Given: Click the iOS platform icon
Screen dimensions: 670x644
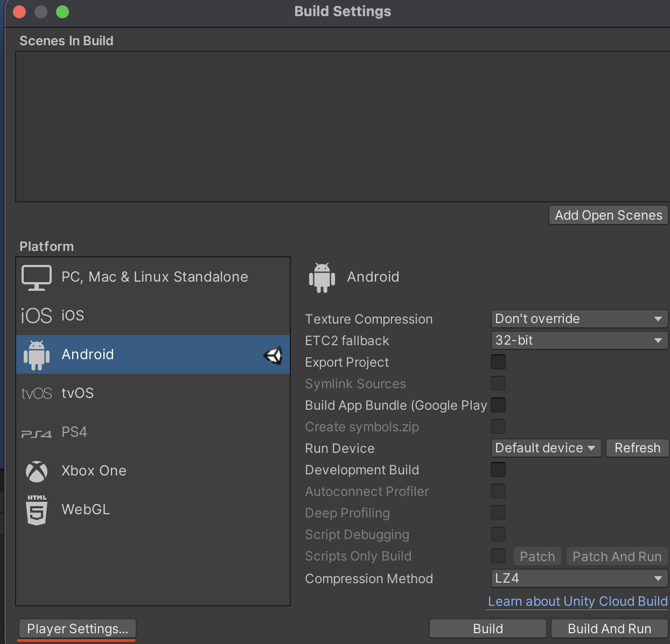Looking at the screenshot, I should [36, 316].
